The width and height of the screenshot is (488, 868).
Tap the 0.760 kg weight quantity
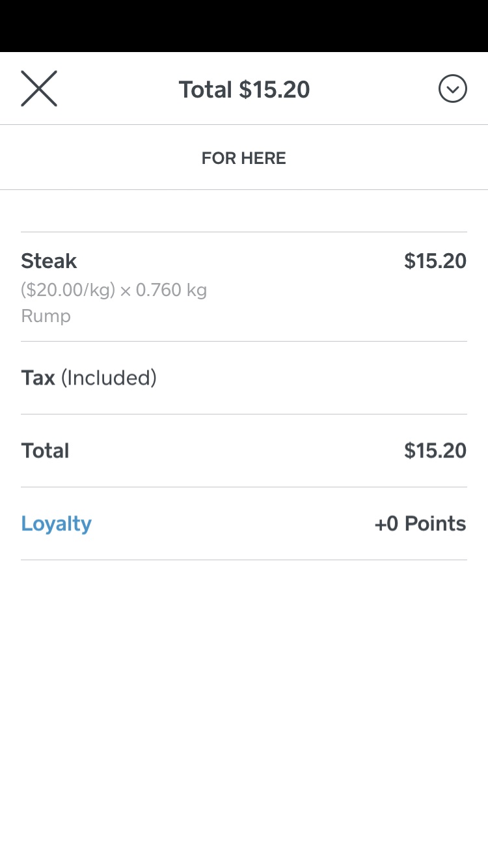click(x=171, y=290)
